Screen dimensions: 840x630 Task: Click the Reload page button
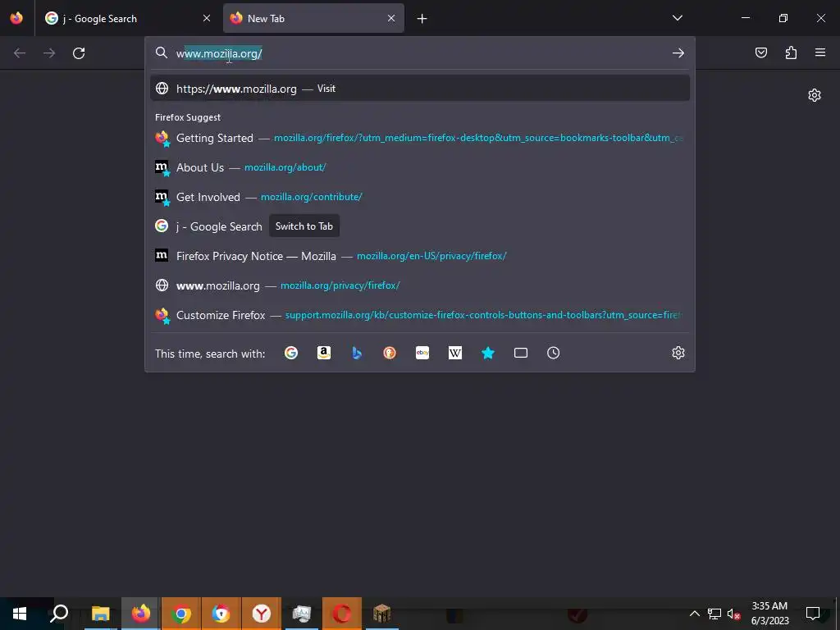[79, 53]
